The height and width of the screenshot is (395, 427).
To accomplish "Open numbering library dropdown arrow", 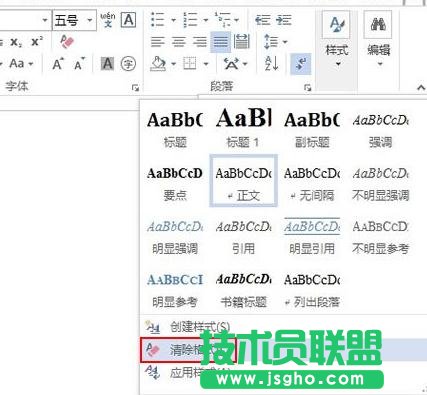I will (x=206, y=20).
